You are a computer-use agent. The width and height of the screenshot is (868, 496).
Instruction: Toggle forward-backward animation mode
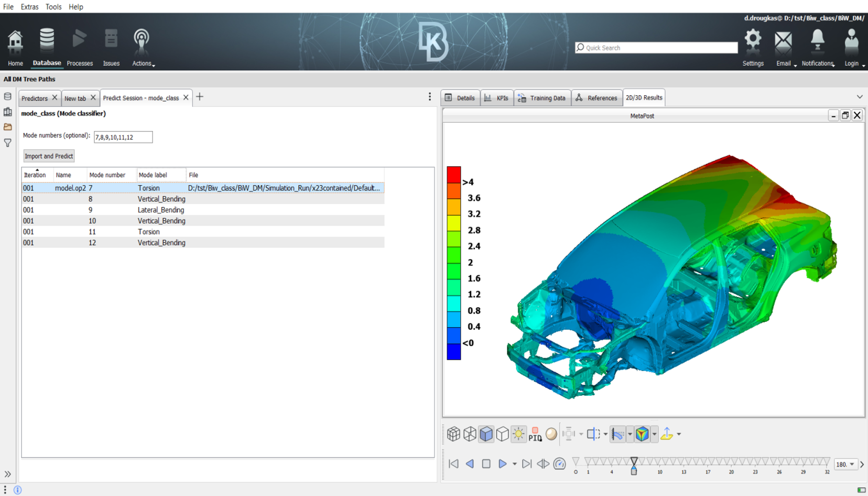pos(543,464)
